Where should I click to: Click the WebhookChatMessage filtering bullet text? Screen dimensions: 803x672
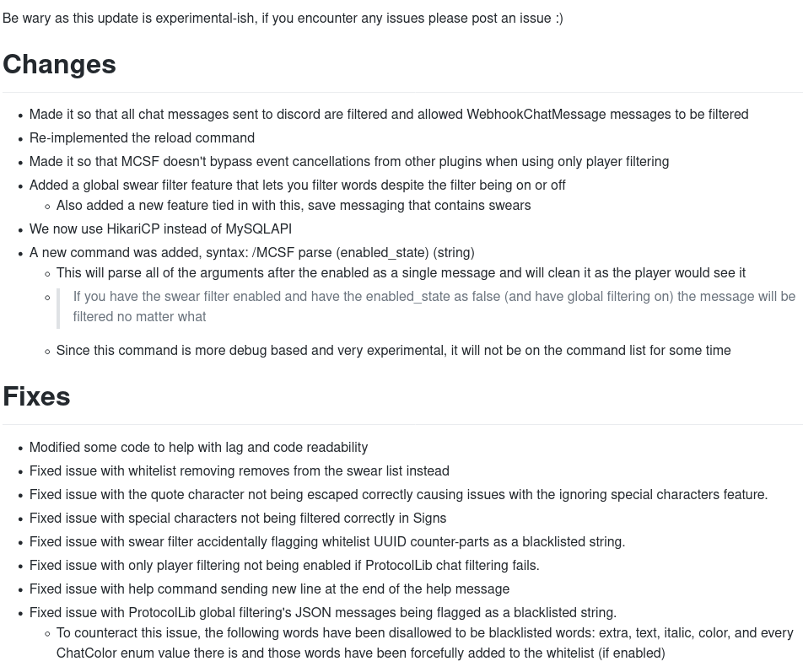tap(388, 115)
